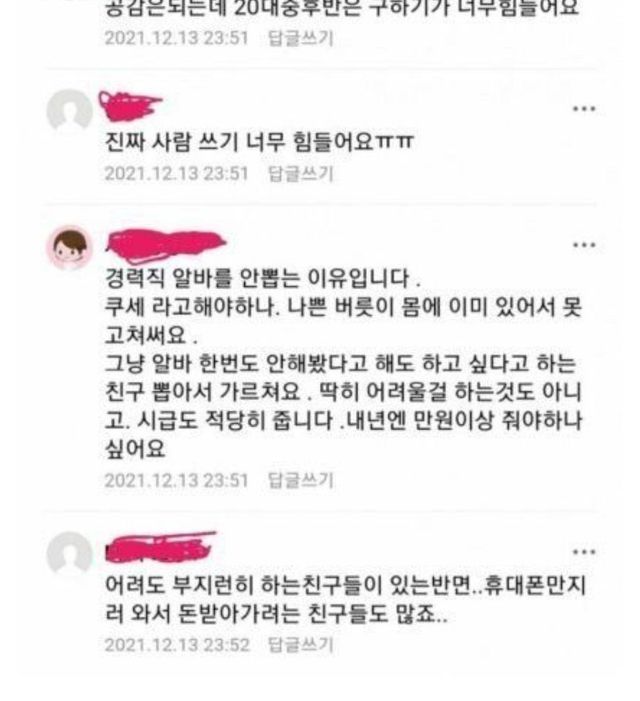The height and width of the screenshot is (701, 640).
Task: Click gray avatar beside '진짜 사람 쓰기' comment
Action: [x=69, y=110]
